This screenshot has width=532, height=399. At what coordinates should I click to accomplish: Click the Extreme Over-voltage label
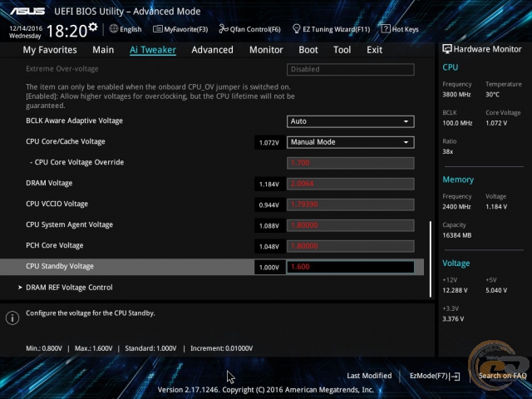tap(62, 69)
